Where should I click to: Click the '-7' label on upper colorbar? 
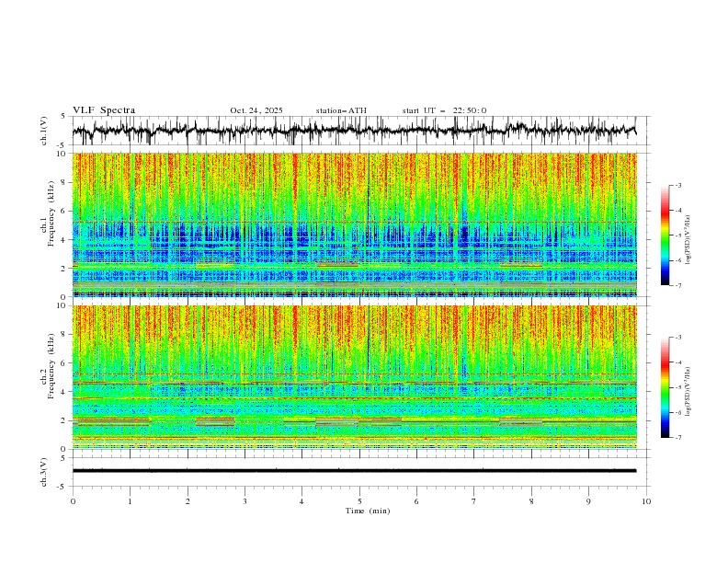pos(677,285)
